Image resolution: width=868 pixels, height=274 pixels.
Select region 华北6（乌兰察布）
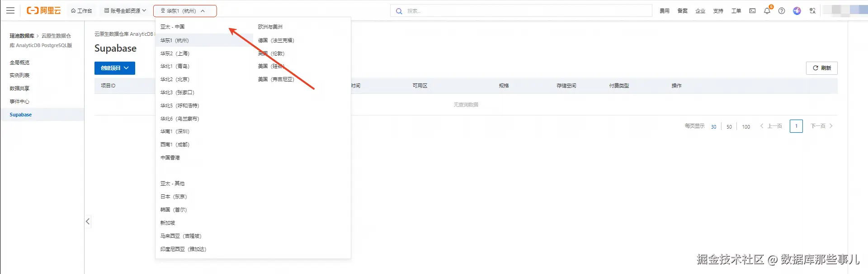(180, 119)
